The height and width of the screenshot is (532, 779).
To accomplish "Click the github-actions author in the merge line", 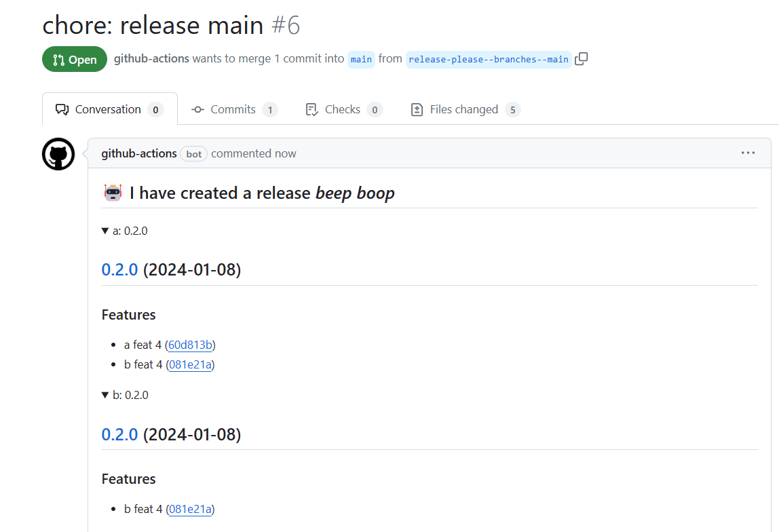I will (151, 58).
